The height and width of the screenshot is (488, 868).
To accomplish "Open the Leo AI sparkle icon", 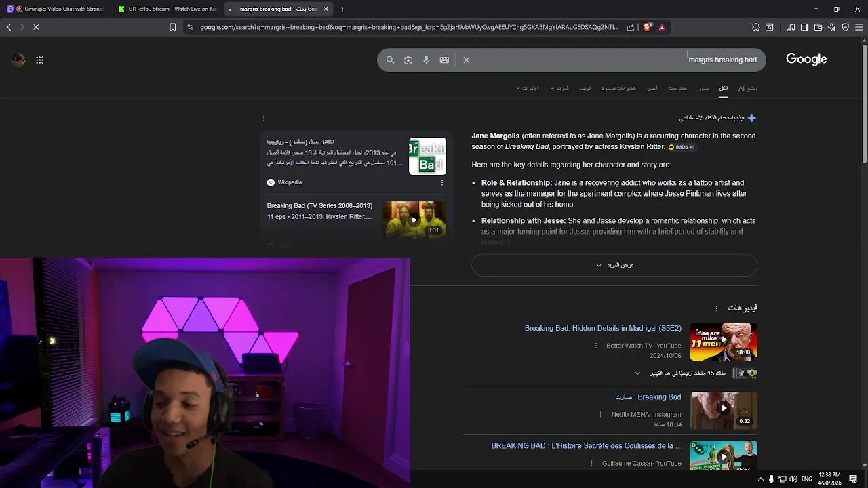I will pyautogui.click(x=831, y=27).
